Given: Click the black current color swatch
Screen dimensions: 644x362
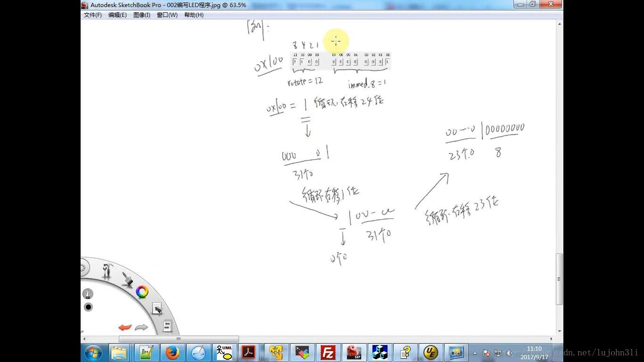Looking at the screenshot, I should coord(88,307).
